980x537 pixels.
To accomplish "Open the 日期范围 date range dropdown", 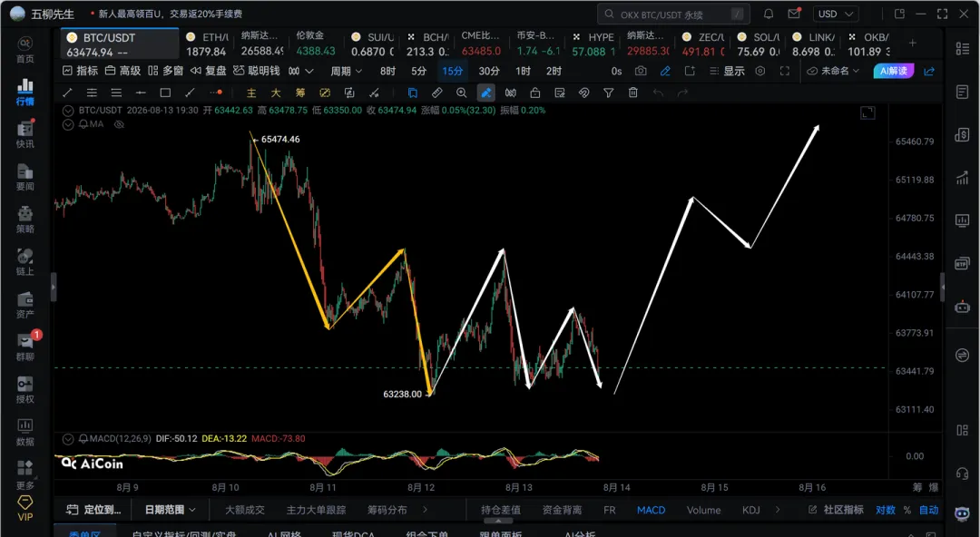I will (170, 510).
